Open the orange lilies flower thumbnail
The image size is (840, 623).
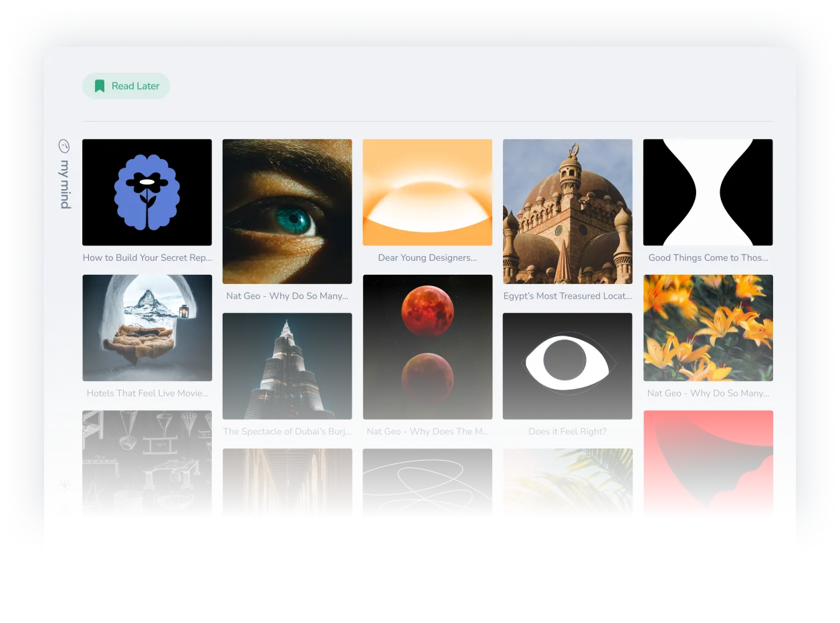[x=708, y=328]
